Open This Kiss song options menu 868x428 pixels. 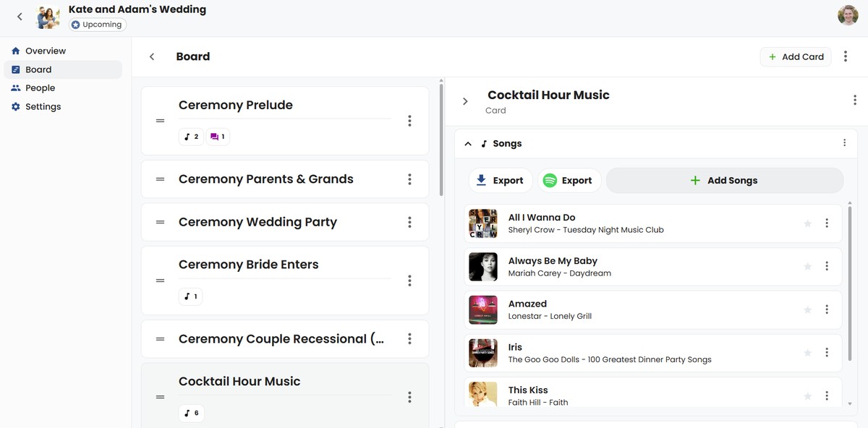tap(827, 396)
